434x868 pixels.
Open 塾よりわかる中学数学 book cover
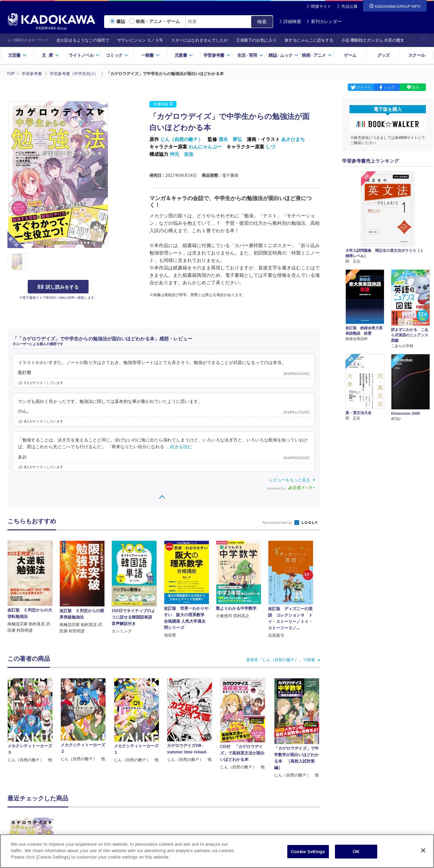239,572
